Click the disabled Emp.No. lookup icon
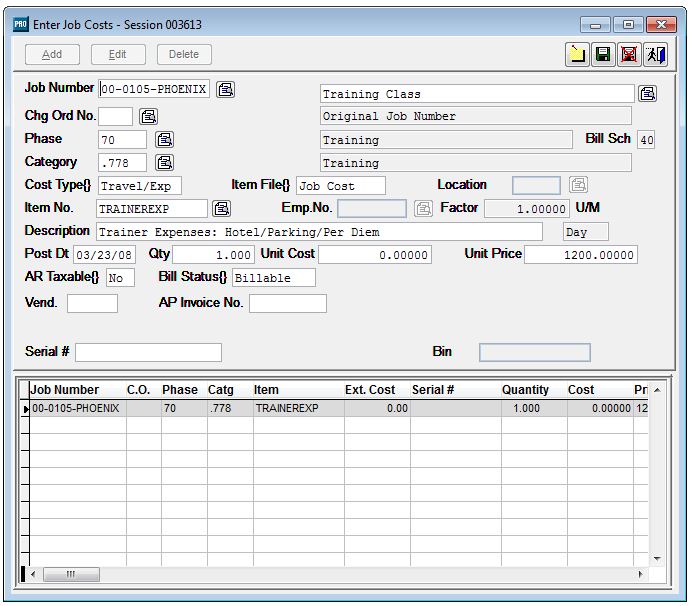The width and height of the screenshot is (694, 606). click(x=424, y=208)
